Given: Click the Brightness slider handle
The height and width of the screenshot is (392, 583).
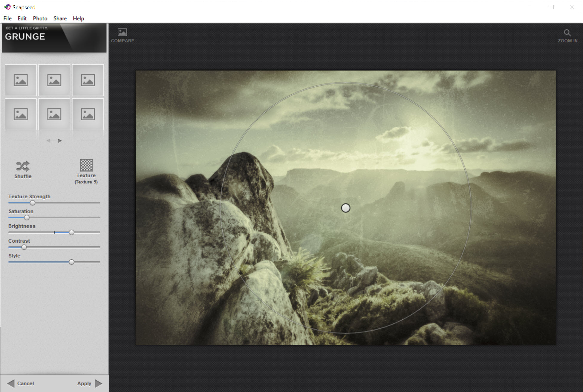Looking at the screenshot, I should coord(71,232).
